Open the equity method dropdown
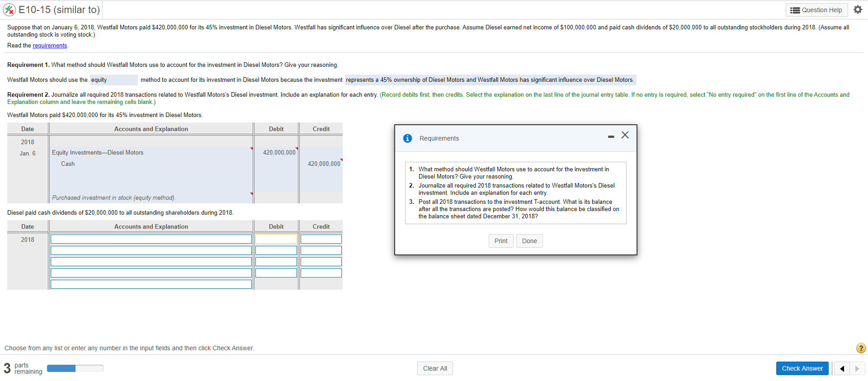This screenshot has width=868, height=381. coord(113,80)
